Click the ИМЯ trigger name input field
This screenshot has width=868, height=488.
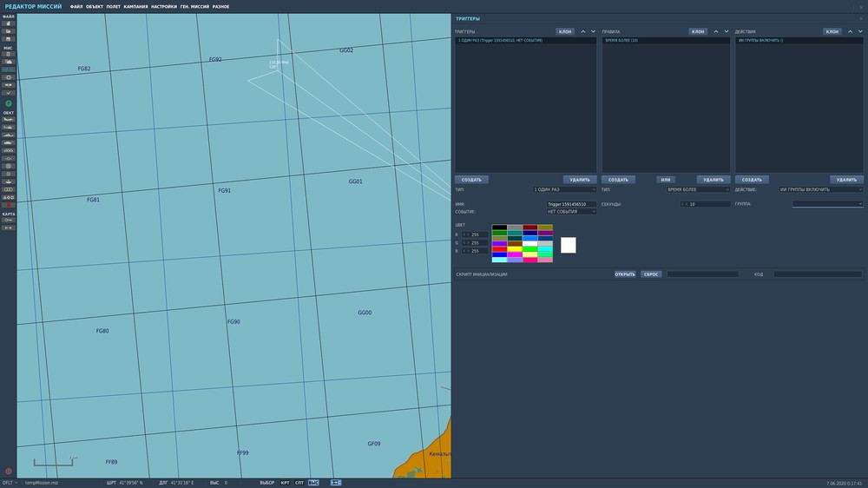point(571,204)
